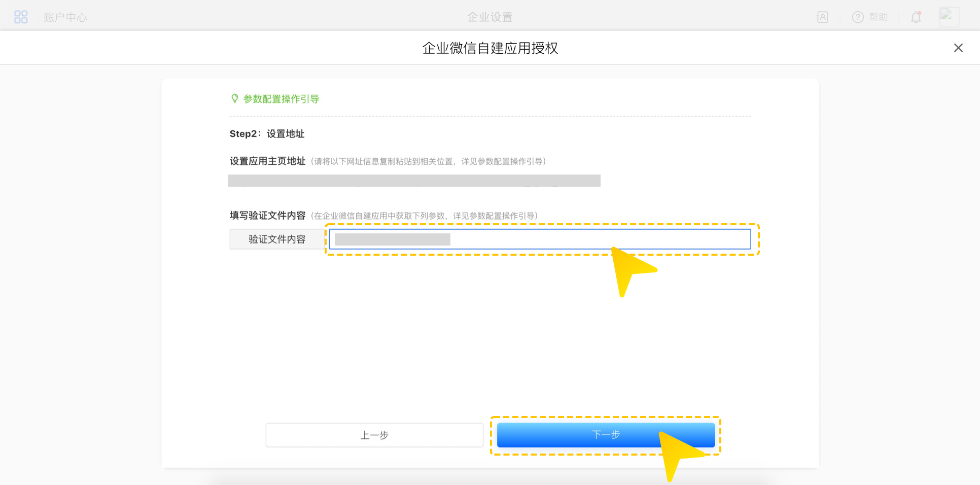
Task: Click the 企业设置 header title
Action: tap(489, 17)
